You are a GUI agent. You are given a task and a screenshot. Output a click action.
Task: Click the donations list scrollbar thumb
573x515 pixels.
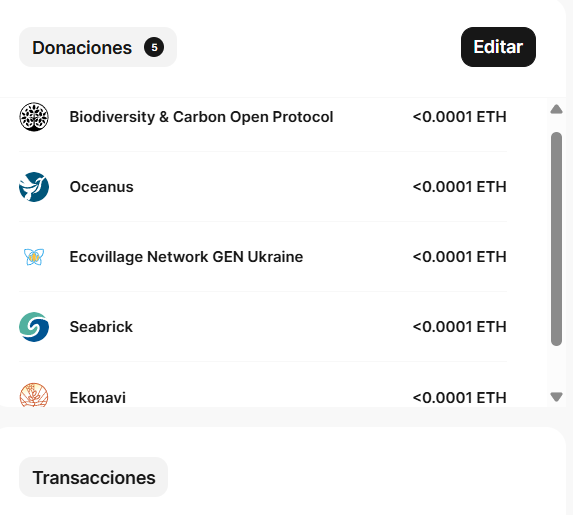(556, 239)
